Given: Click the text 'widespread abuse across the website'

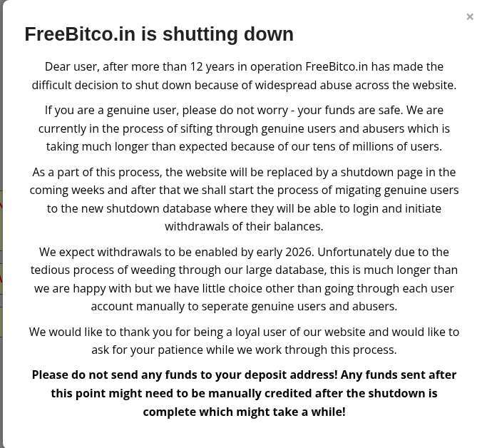Looking at the screenshot, I should click(x=354, y=85).
